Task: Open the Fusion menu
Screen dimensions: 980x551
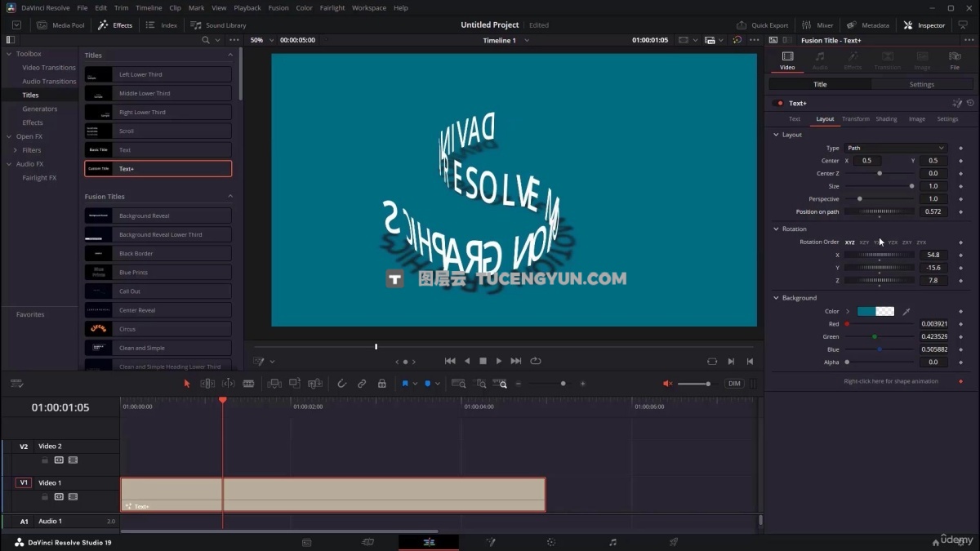Action: [278, 8]
